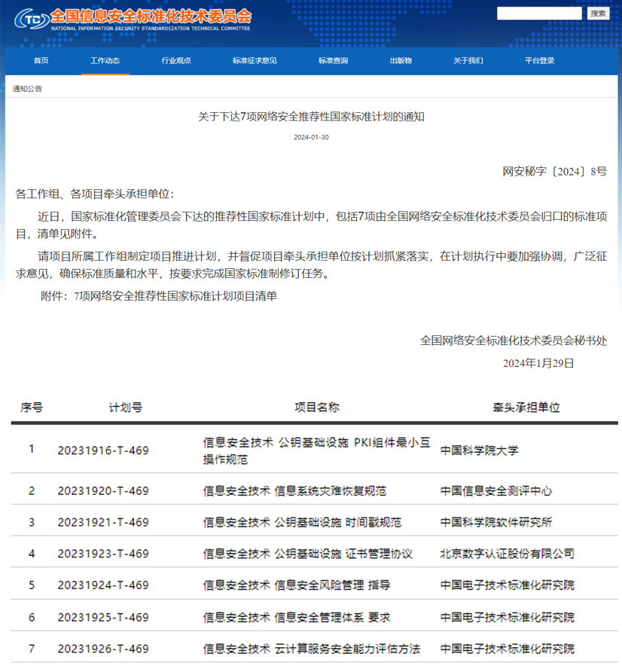The height and width of the screenshot is (672, 622).
Task: Click the unit 中国科学院软件研究所
Action: pyautogui.click(x=496, y=522)
